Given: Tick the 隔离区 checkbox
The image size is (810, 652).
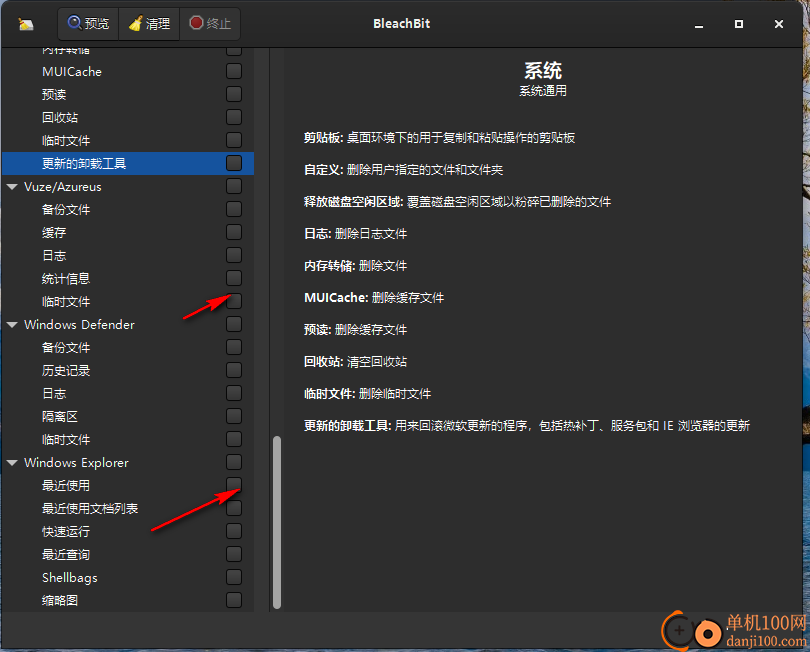Looking at the screenshot, I should pos(234,416).
